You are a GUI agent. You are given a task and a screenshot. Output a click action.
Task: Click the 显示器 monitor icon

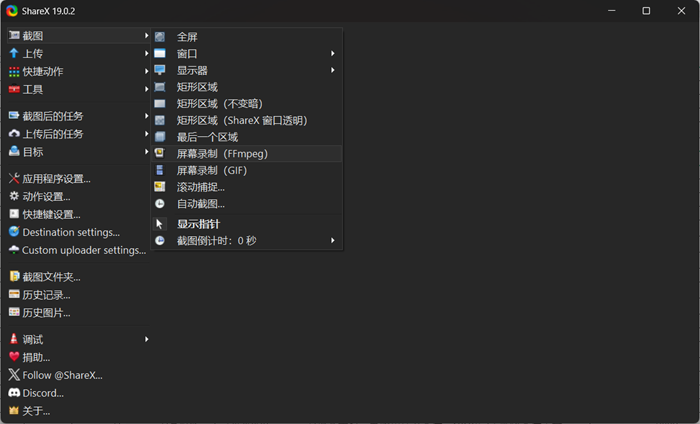pos(159,70)
